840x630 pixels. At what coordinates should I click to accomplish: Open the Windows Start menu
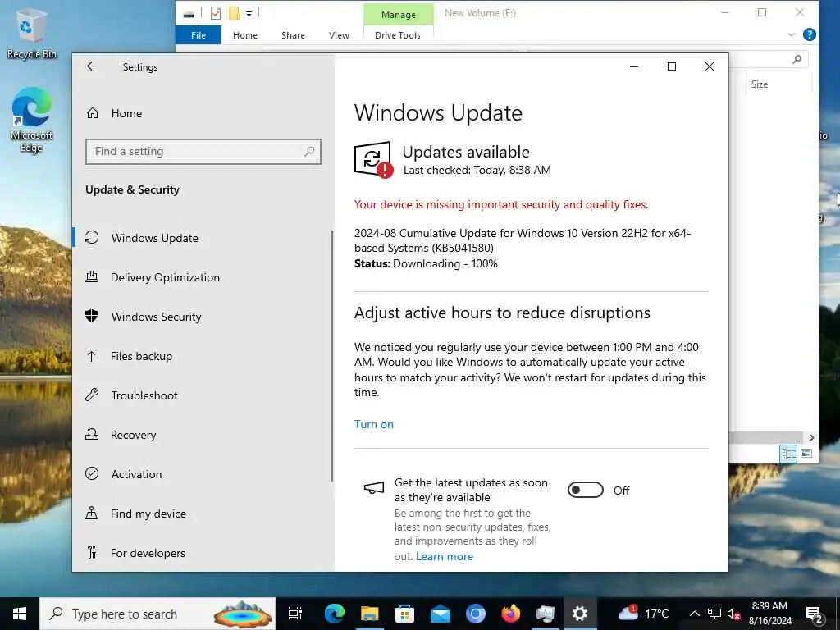[x=20, y=614]
